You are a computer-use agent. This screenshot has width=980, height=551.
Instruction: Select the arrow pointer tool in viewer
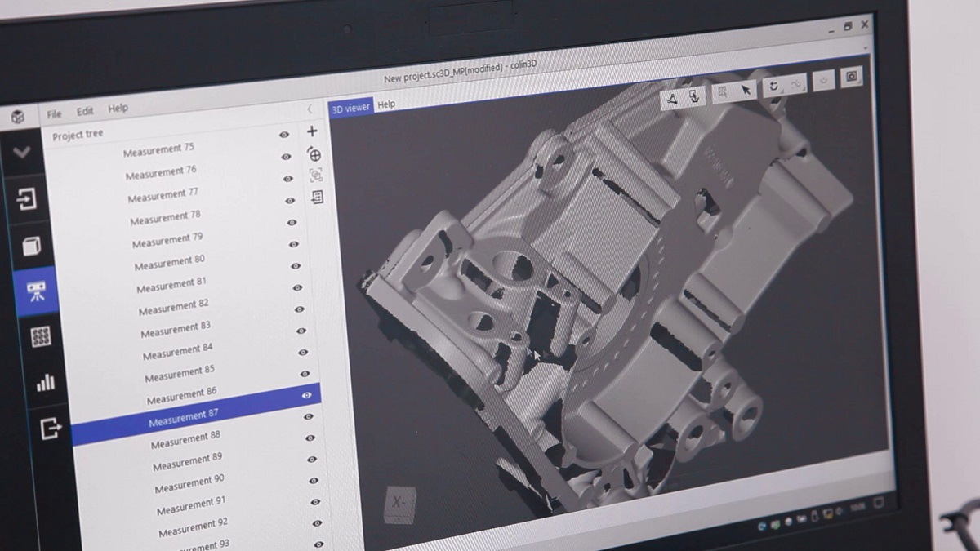point(746,91)
